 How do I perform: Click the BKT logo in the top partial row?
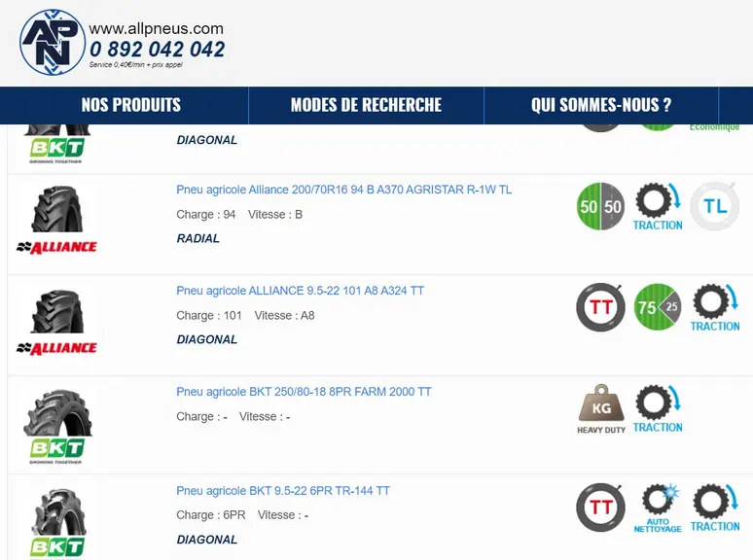[x=56, y=151]
